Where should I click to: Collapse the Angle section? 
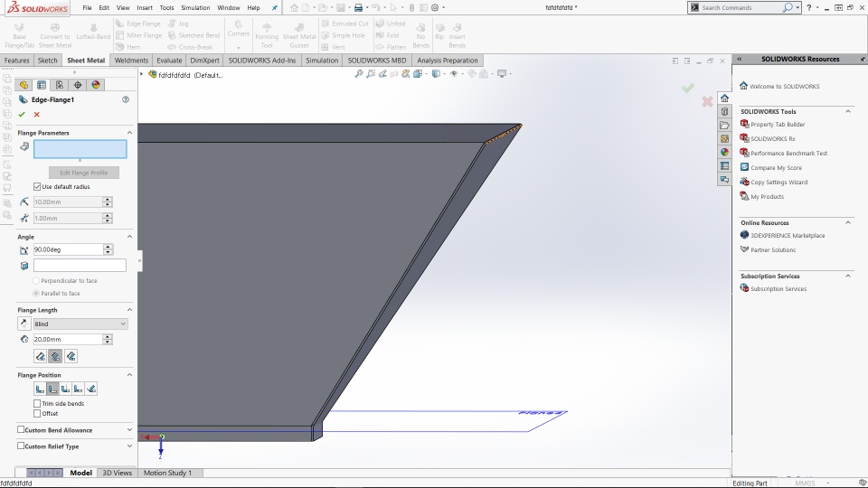point(129,237)
